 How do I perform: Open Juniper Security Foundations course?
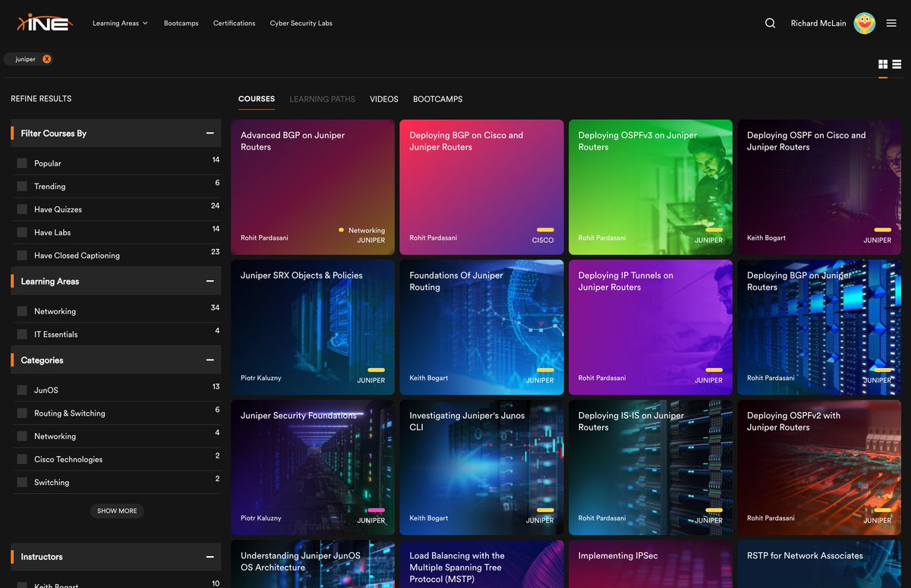point(313,468)
